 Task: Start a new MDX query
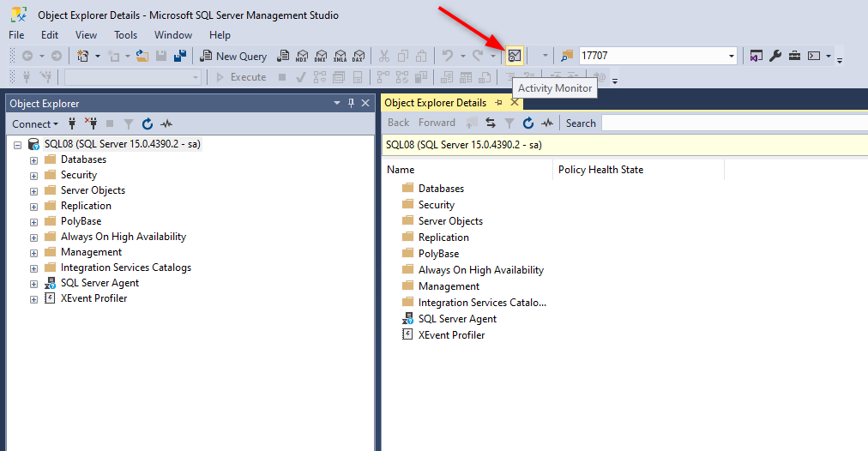click(x=302, y=56)
